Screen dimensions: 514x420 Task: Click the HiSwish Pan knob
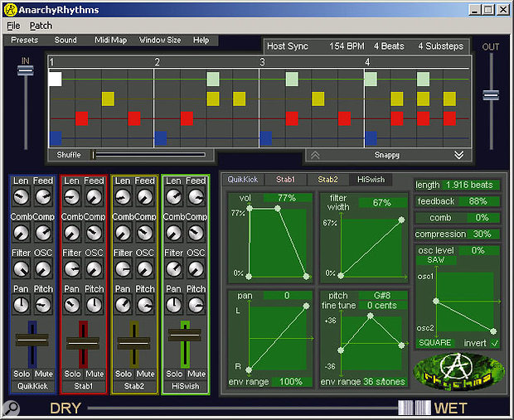[x=174, y=305]
